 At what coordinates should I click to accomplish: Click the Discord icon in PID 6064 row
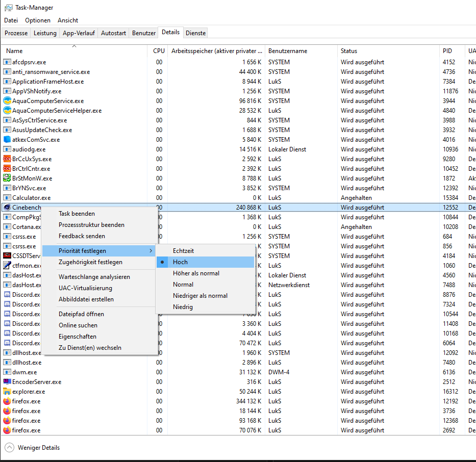(7, 343)
